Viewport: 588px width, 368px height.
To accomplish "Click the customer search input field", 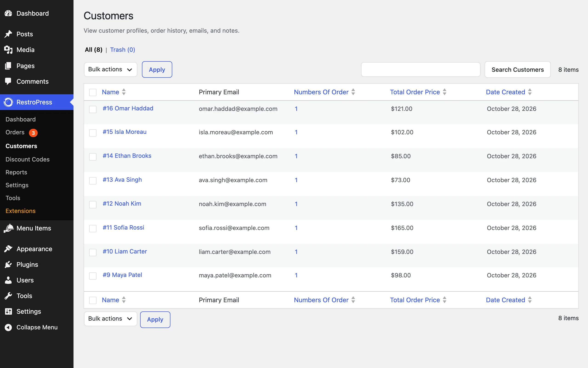I will point(421,69).
